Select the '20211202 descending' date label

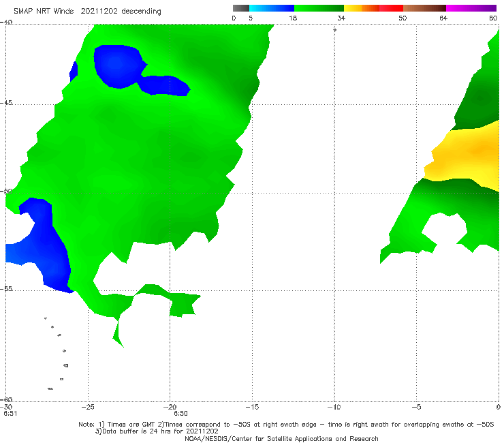(121, 12)
